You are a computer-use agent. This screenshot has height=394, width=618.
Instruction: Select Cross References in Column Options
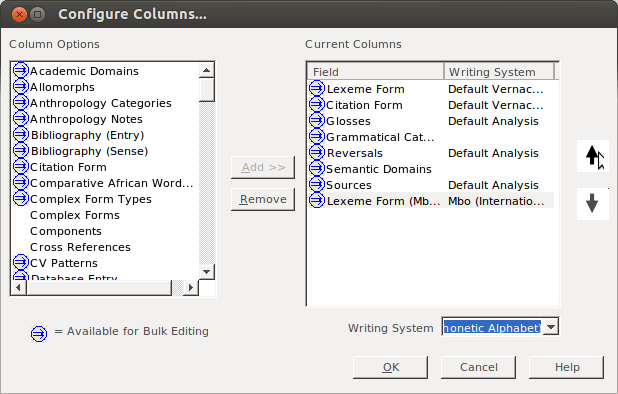[80, 247]
